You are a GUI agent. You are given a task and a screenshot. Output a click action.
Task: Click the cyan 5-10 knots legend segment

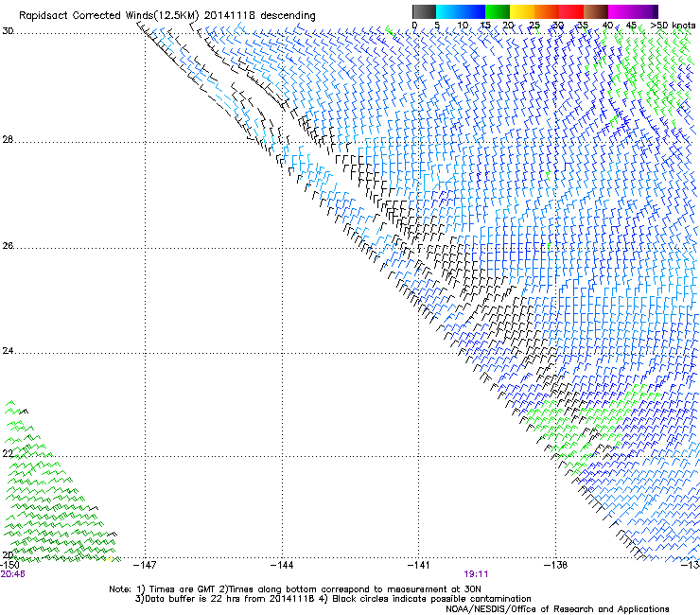448,11
